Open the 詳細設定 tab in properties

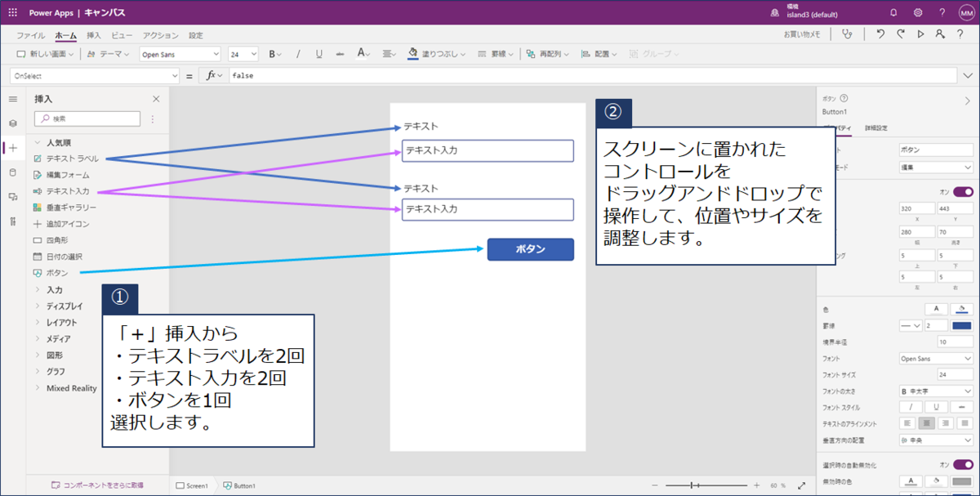pos(876,127)
